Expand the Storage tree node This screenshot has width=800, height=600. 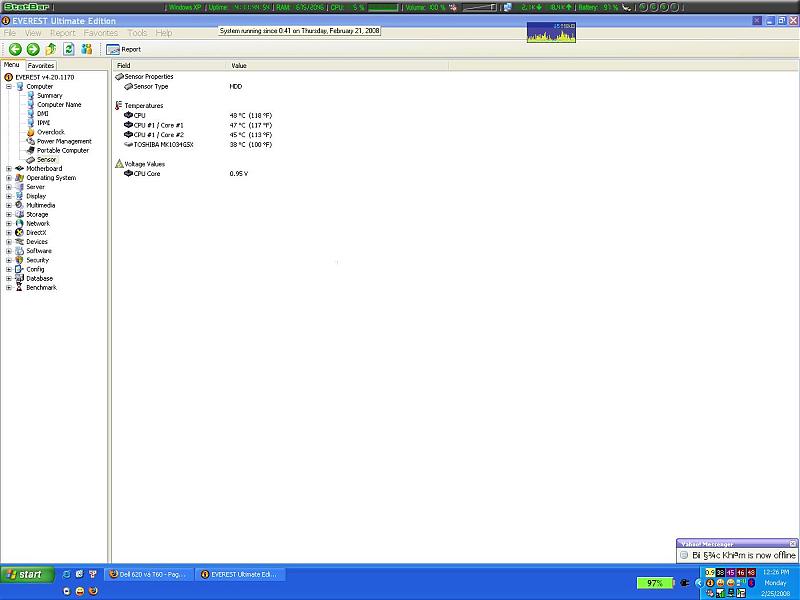9,215
